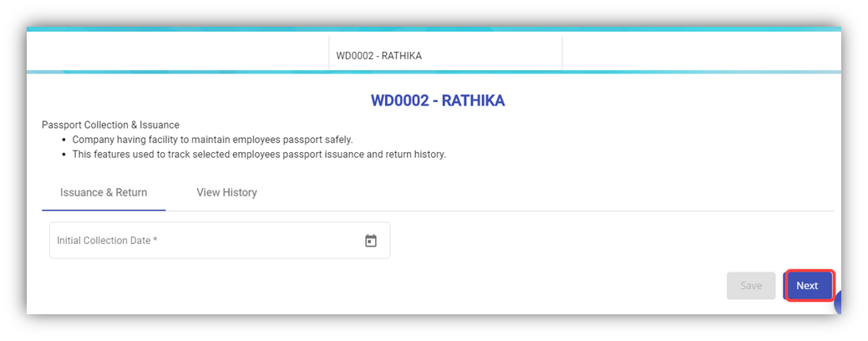Click the first bullet point dot
The image size is (868, 341).
(64, 140)
